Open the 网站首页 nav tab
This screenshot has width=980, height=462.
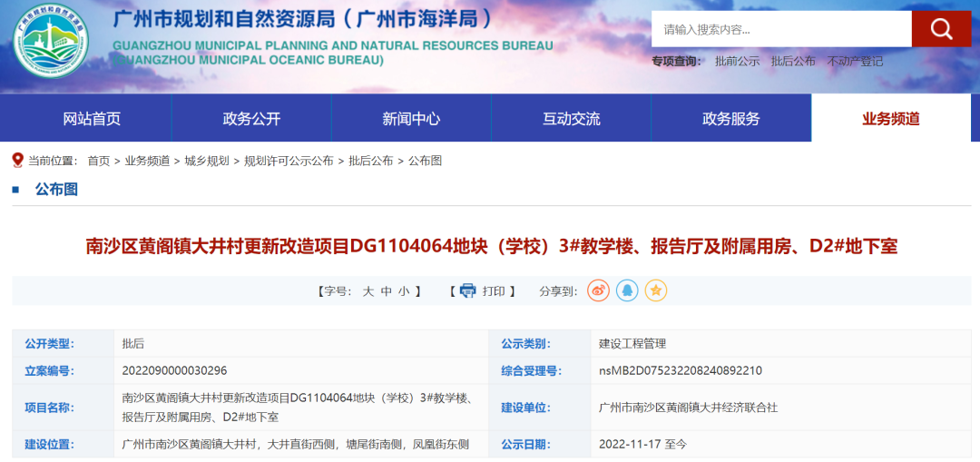92,118
